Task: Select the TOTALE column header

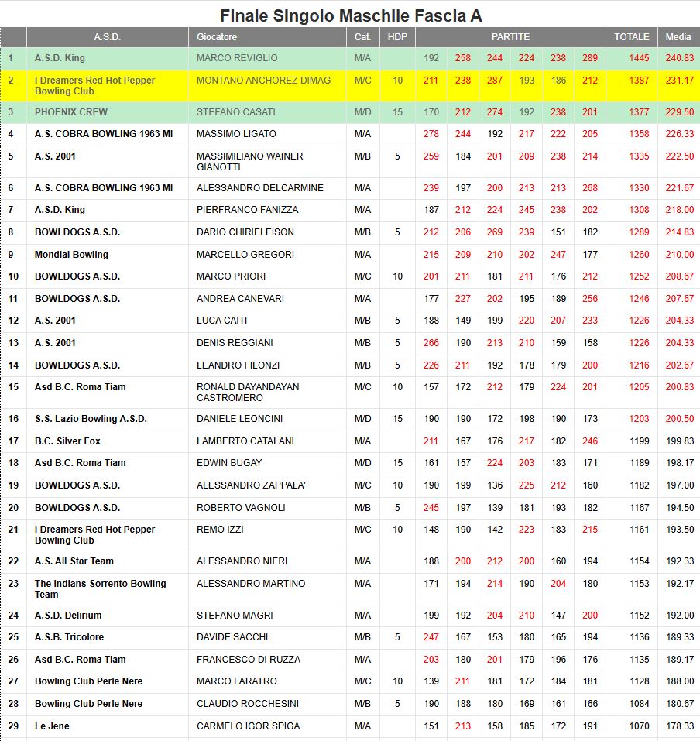Action: point(631,37)
